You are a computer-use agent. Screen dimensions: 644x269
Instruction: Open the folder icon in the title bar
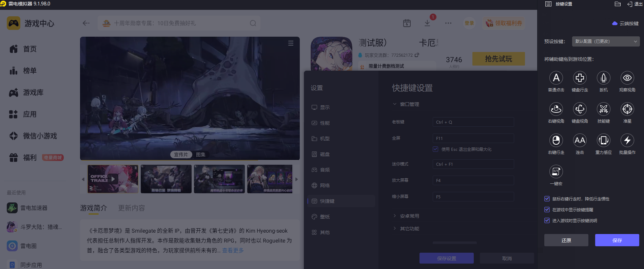click(618, 4)
